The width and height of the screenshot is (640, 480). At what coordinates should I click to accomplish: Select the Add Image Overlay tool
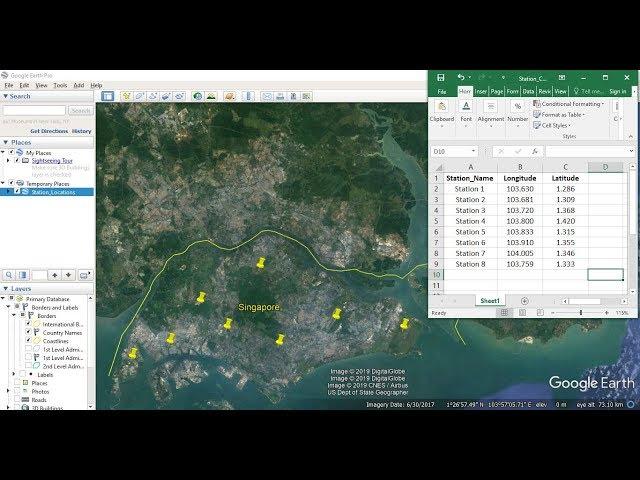point(166,96)
